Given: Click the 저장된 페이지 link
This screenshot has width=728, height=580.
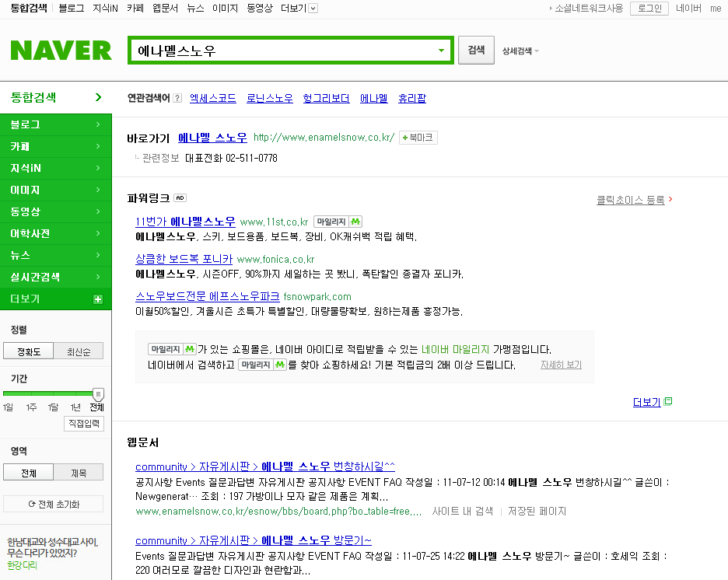Looking at the screenshot, I should coord(537,511).
